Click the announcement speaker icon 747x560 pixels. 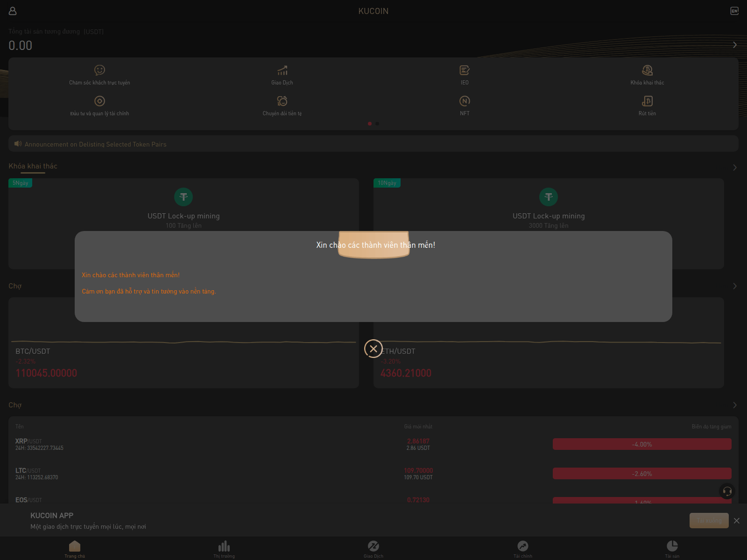(x=18, y=144)
